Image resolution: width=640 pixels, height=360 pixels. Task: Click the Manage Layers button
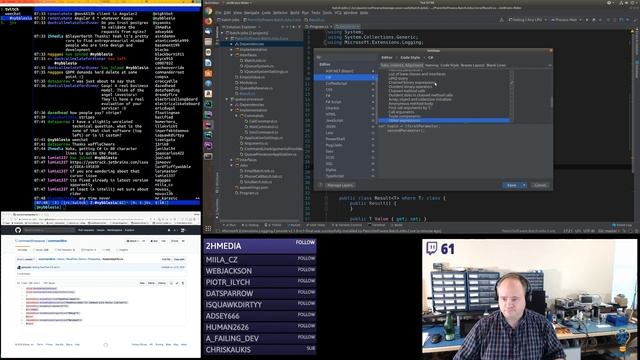[340, 185]
